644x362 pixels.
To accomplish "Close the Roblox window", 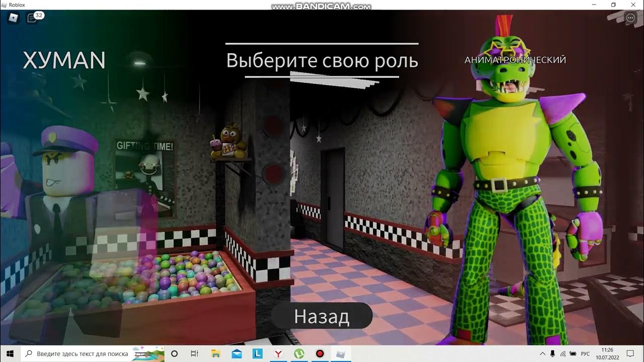I will (634, 5).
